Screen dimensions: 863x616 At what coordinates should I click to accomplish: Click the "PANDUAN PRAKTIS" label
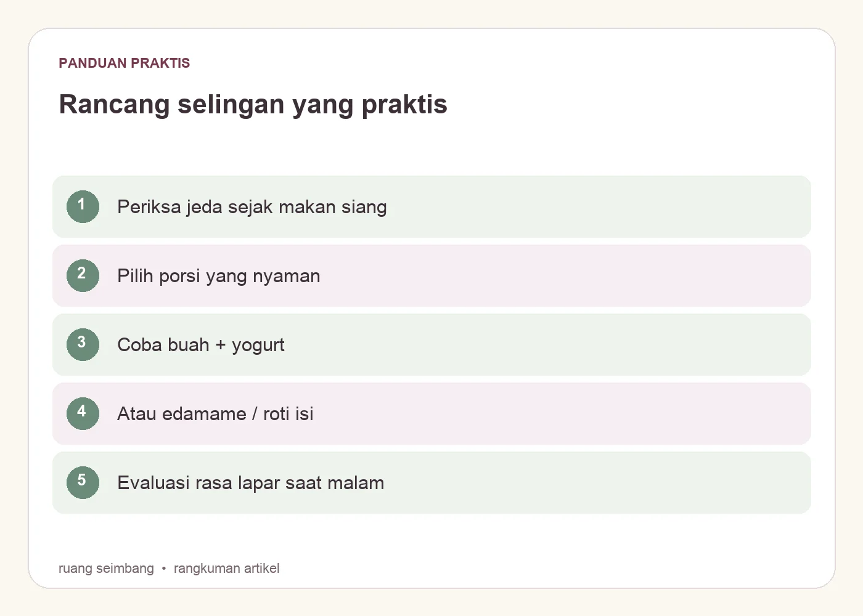[125, 63]
